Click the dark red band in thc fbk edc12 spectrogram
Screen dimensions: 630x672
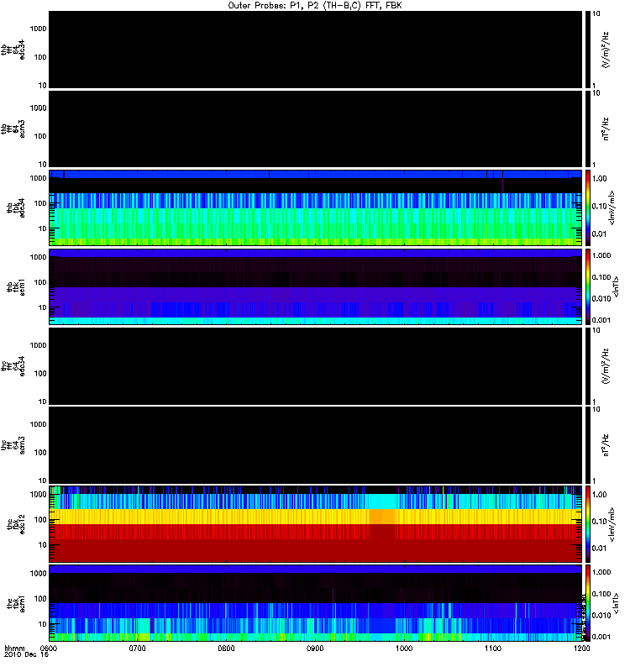[315, 550]
